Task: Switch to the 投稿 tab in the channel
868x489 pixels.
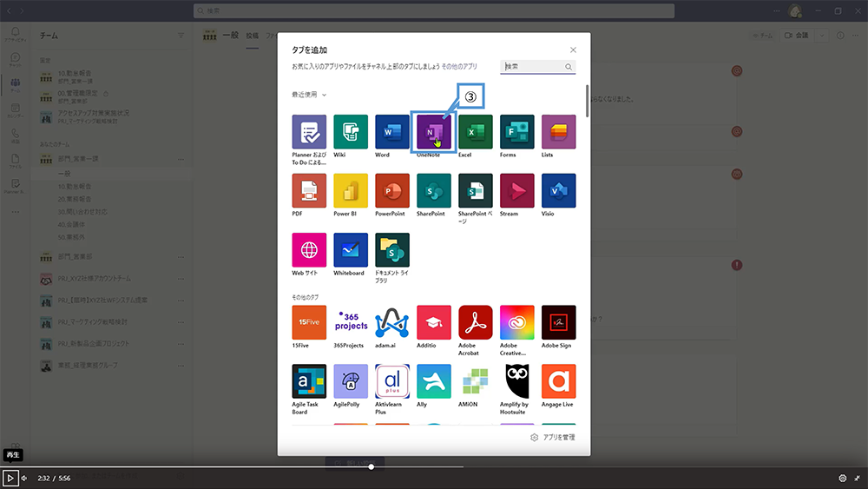Action: click(253, 36)
